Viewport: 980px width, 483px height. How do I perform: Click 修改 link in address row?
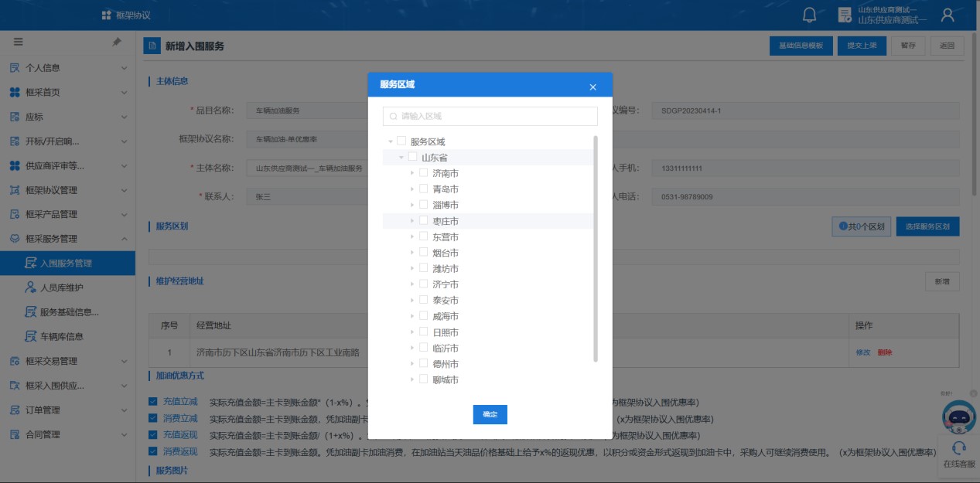click(x=863, y=352)
